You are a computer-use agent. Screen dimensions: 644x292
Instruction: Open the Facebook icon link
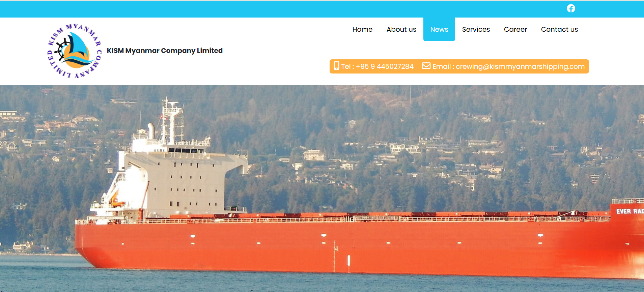coord(571,8)
